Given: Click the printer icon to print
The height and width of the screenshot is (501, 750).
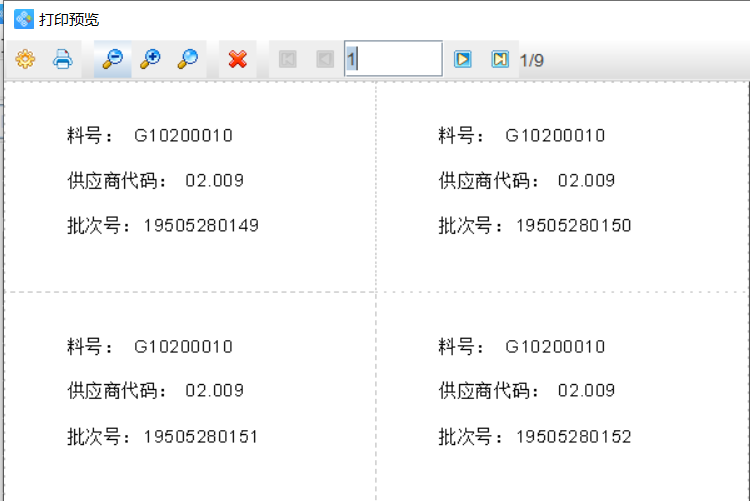Looking at the screenshot, I should (63, 59).
